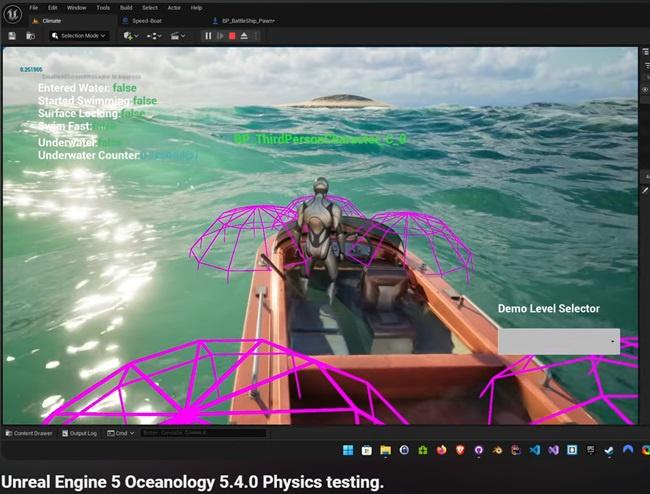
Task: Click the Frame Skip button
Action: pyautogui.click(x=220, y=36)
